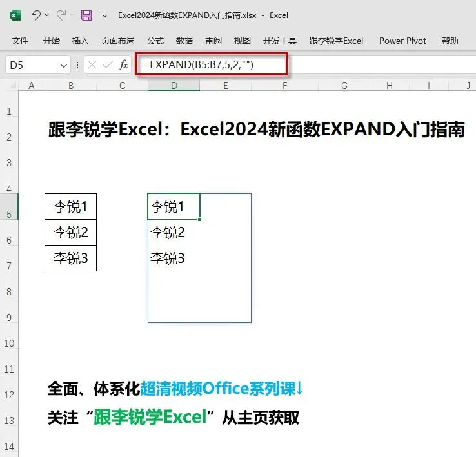This screenshot has width=476, height=457.
Task: Select column H header
Action: coord(390,86)
